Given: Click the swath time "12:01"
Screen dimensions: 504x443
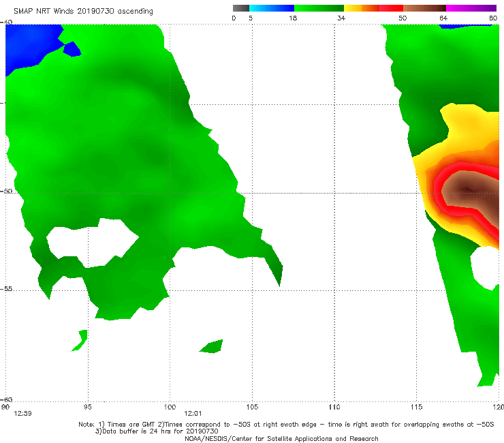Looking at the screenshot, I should (193, 414).
